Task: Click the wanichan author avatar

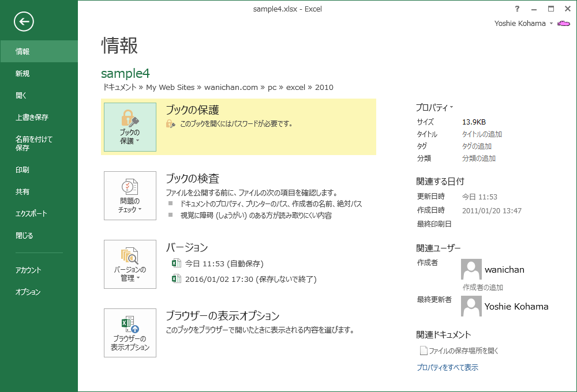Action: 471,269
